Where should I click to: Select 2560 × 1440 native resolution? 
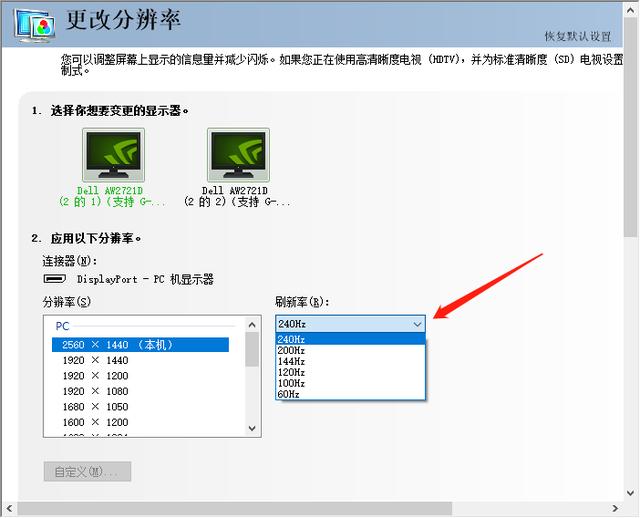click(x=140, y=345)
